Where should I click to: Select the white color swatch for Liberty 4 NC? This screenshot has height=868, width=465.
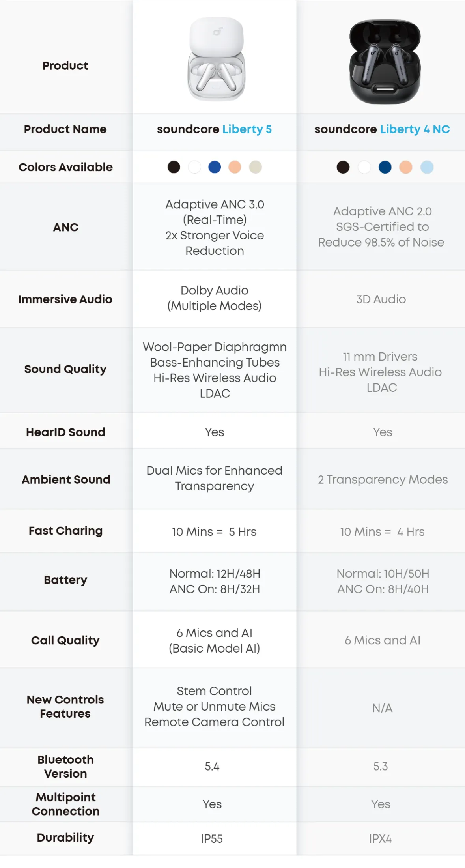pos(364,167)
